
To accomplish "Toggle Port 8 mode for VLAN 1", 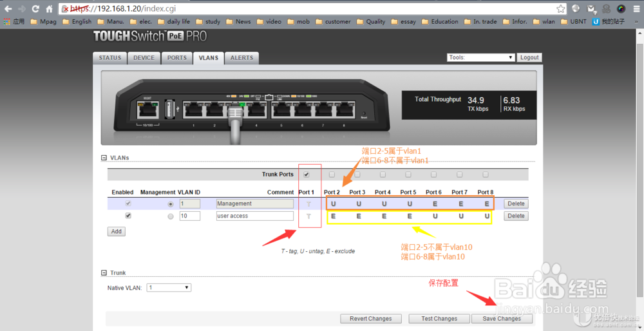I will tap(487, 203).
